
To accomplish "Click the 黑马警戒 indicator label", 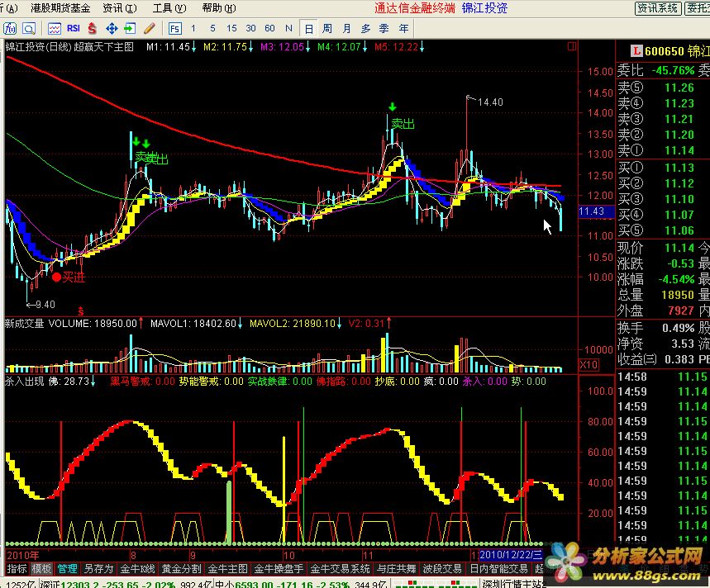I will (x=142, y=382).
